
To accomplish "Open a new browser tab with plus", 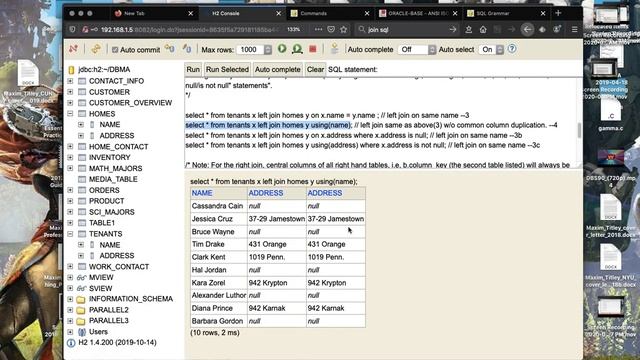I will click(x=558, y=13).
